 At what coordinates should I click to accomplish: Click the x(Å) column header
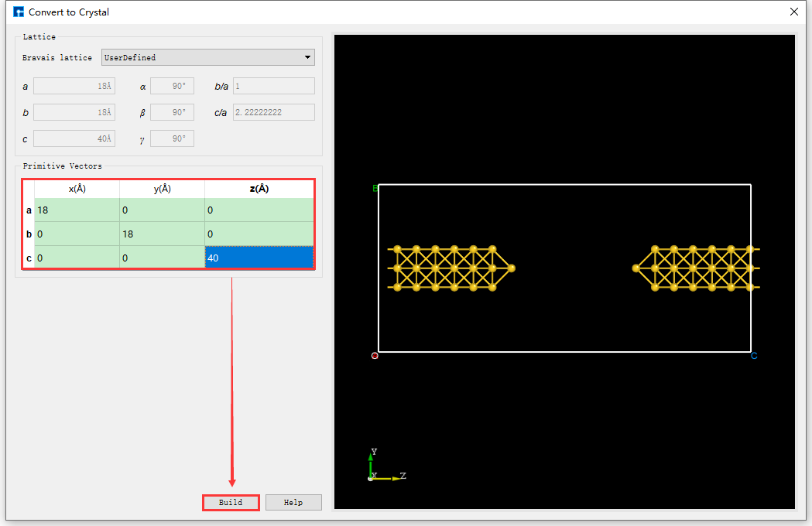(x=77, y=189)
